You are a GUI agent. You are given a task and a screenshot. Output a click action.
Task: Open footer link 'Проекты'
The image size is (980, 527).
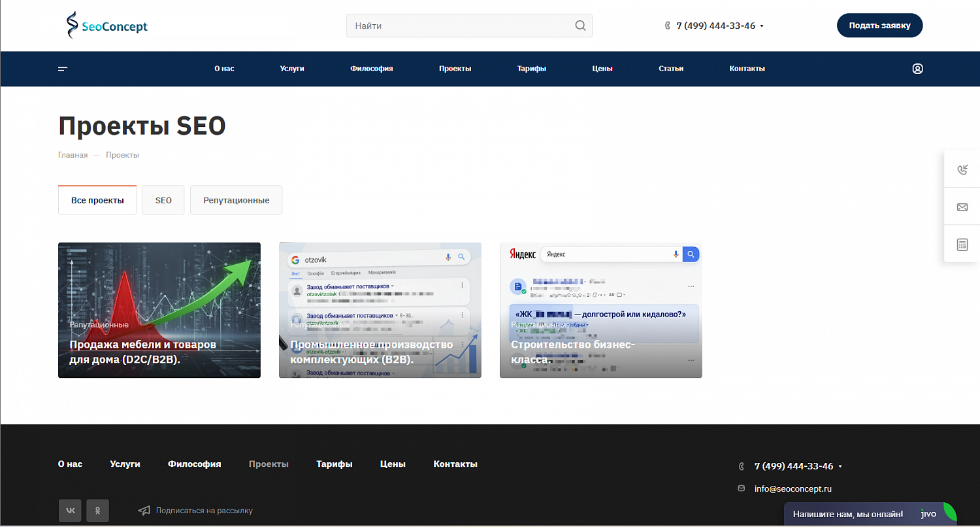(x=269, y=464)
